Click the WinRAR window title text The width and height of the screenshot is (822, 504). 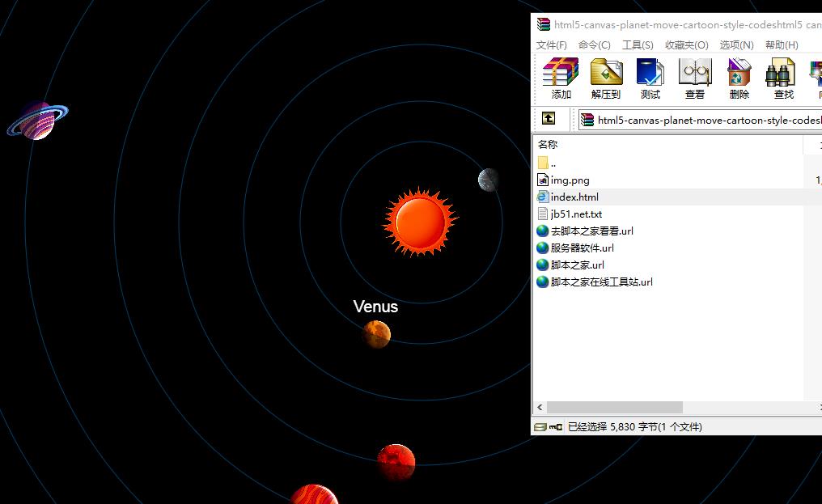pyautogui.click(x=687, y=24)
